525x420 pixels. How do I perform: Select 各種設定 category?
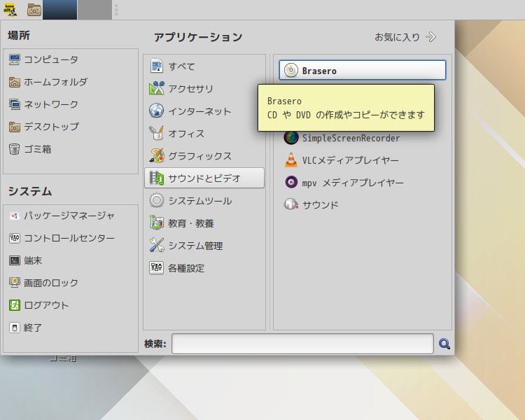[204, 268]
